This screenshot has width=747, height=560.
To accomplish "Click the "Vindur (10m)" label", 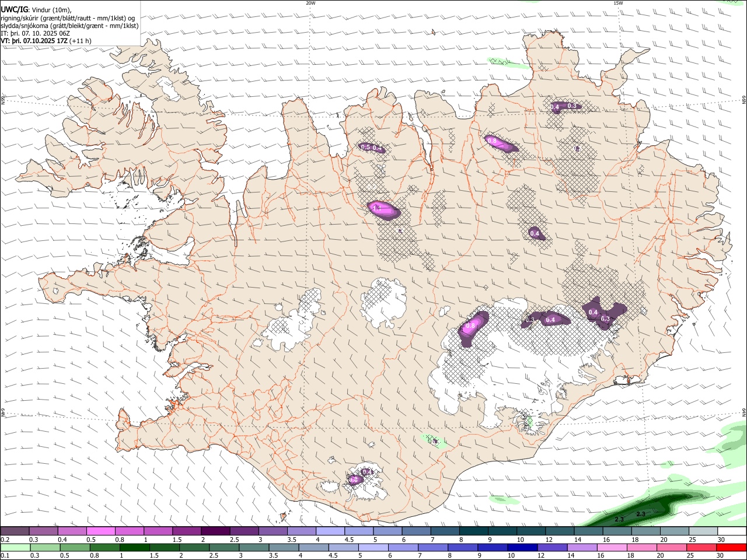I will click(50, 9).
